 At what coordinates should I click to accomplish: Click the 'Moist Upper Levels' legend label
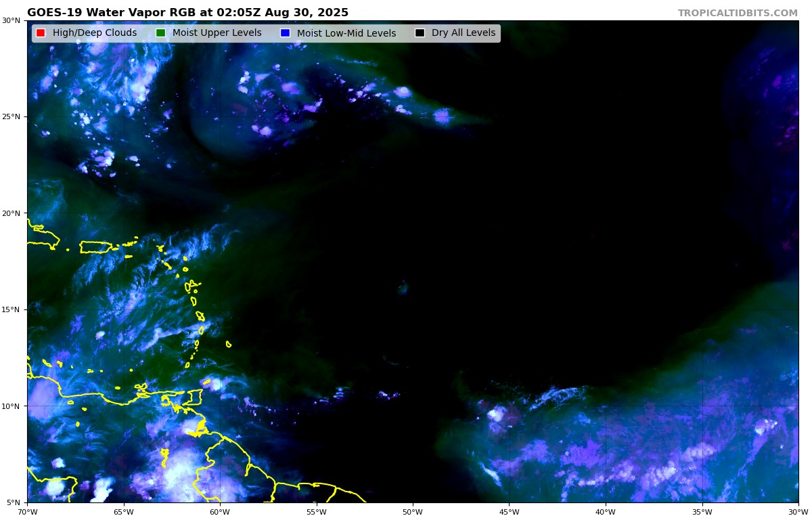pos(217,33)
